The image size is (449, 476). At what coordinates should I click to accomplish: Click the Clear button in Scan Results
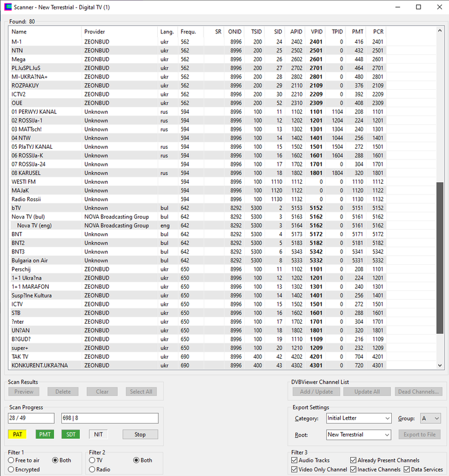click(102, 392)
